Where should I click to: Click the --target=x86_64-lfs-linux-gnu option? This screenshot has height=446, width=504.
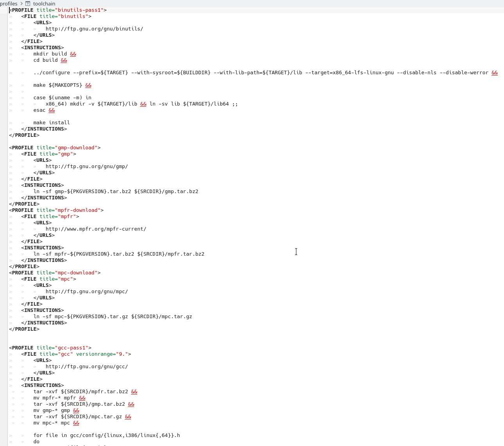click(350, 73)
